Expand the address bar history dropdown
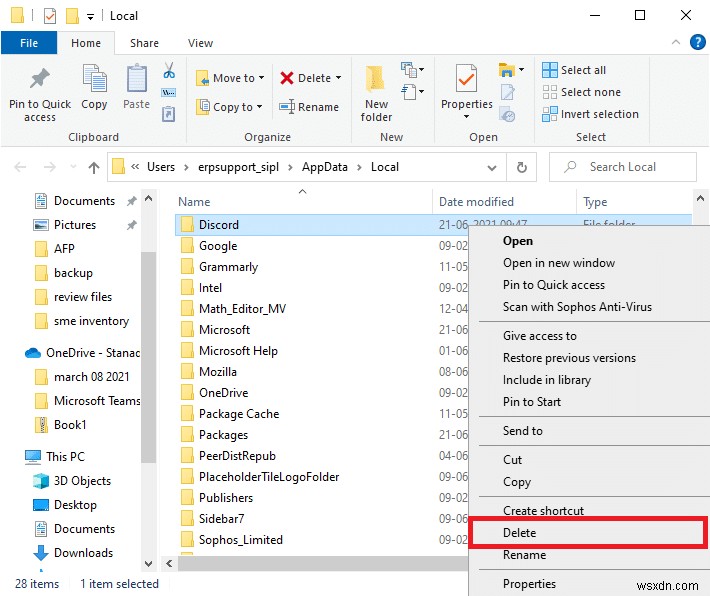The height and width of the screenshot is (596, 710). point(492,168)
